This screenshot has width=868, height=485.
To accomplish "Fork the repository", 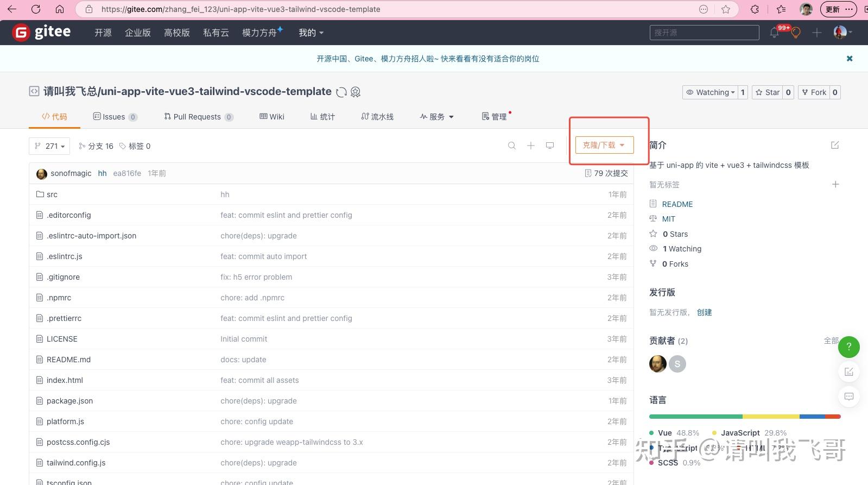I will point(813,92).
